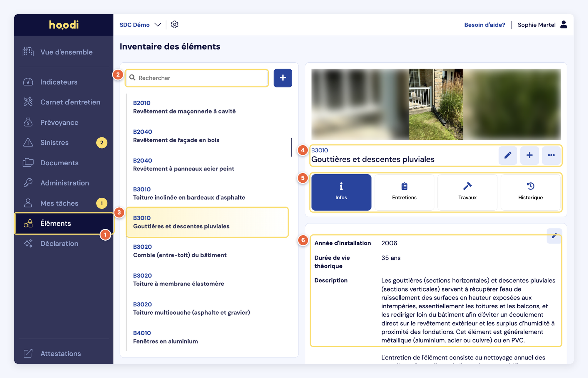The width and height of the screenshot is (588, 378).
Task: Edit the Gouttières element title with the pencil icon
Action: click(508, 155)
